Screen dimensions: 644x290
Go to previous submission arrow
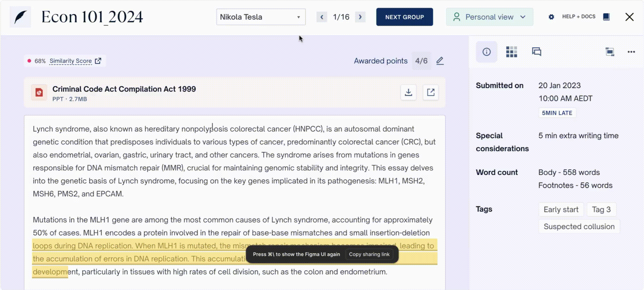(x=322, y=17)
